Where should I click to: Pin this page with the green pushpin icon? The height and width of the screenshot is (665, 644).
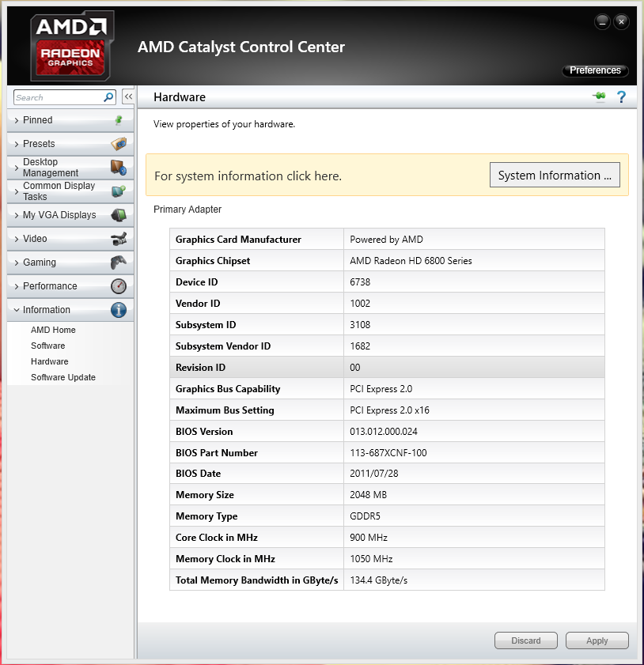[x=600, y=96]
